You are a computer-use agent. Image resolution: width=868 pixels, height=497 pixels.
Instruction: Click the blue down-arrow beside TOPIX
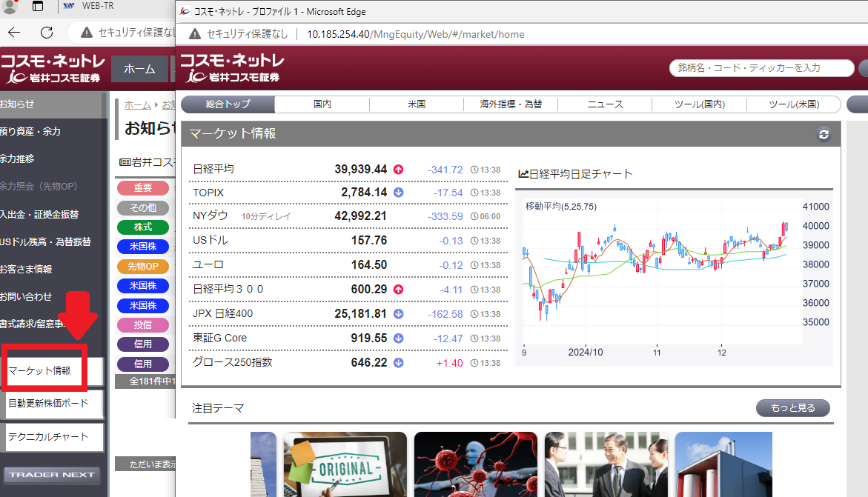pyautogui.click(x=399, y=193)
